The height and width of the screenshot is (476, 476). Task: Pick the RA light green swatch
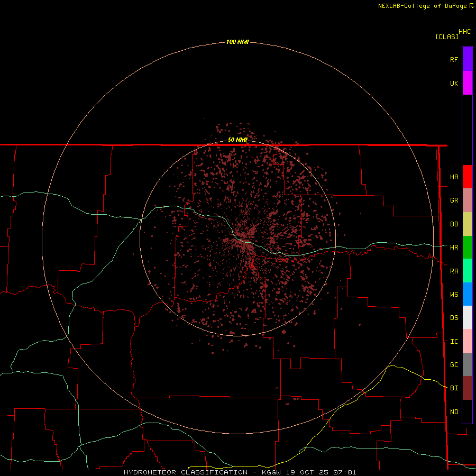(467, 271)
